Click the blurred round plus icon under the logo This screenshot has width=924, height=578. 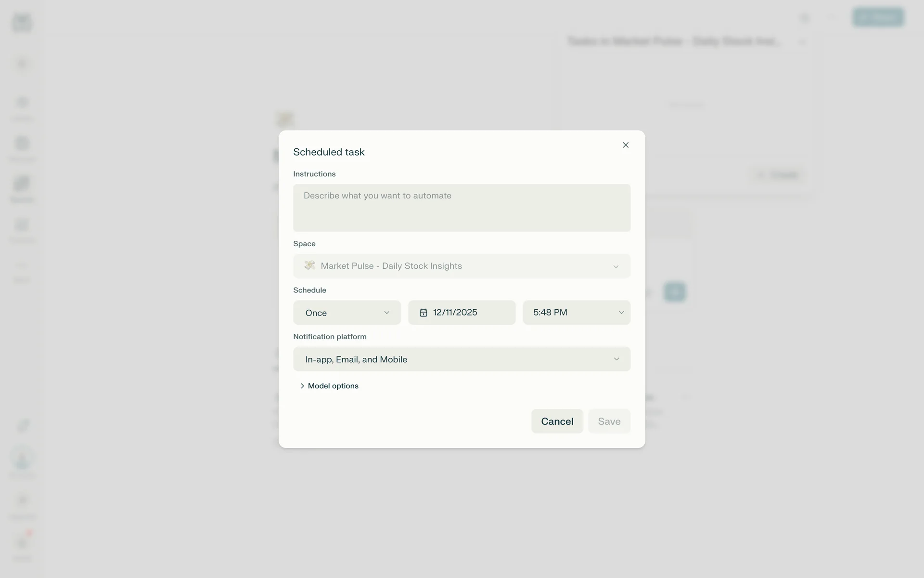point(22,64)
